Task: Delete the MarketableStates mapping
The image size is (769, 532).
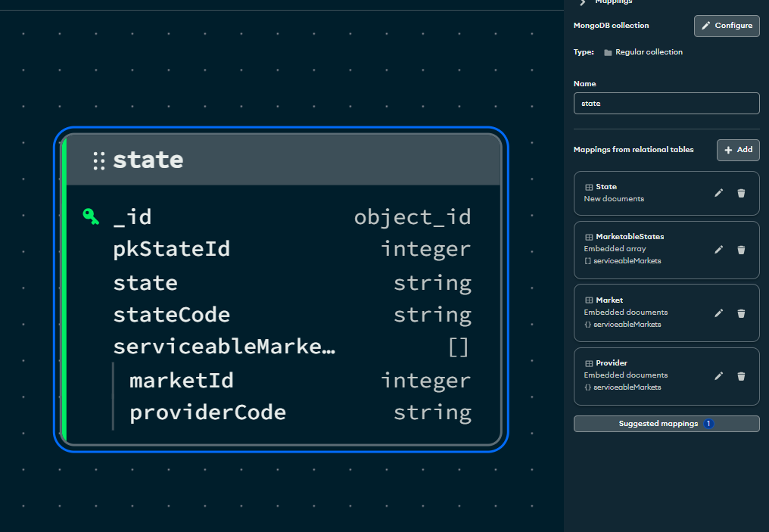Action: [741, 250]
